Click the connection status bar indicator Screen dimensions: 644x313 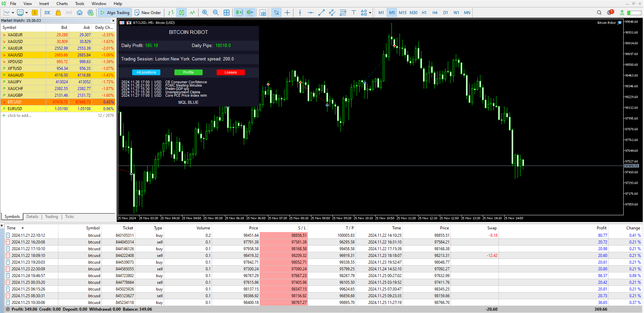634,13
